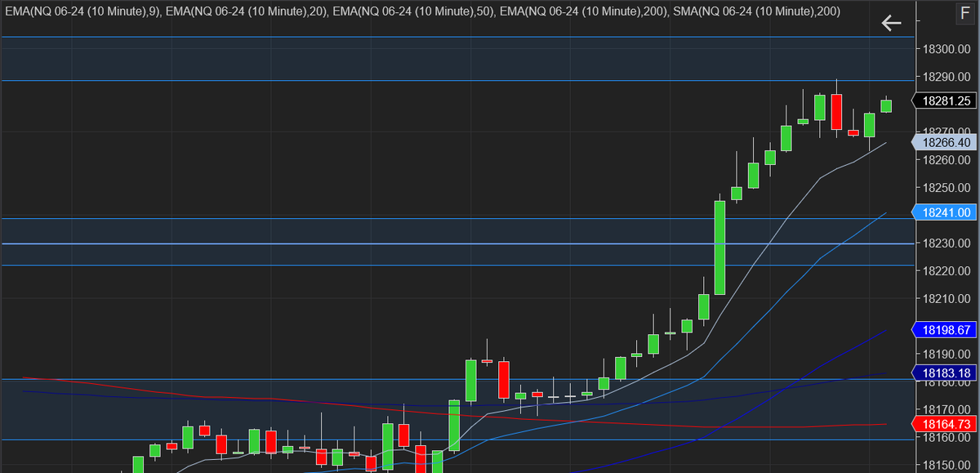Screen dimensions: 980x473
Task: Click the 18190.00 price axis label
Action: pos(947,355)
